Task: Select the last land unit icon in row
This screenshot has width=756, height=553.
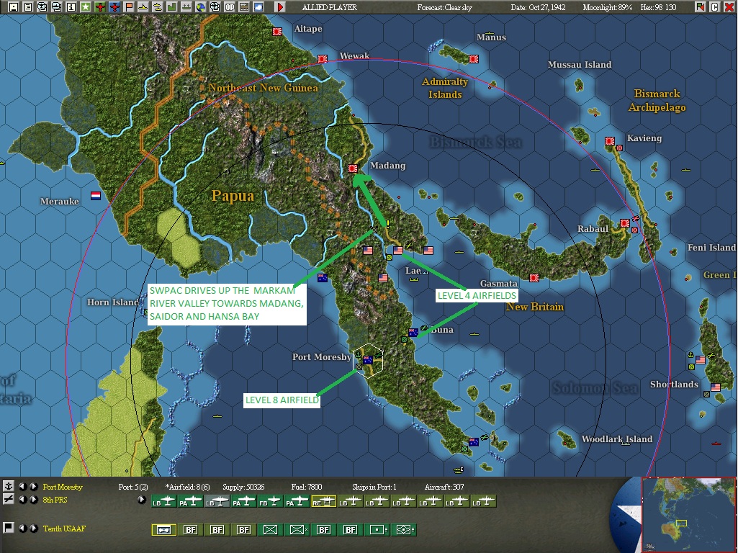Action: [403, 530]
